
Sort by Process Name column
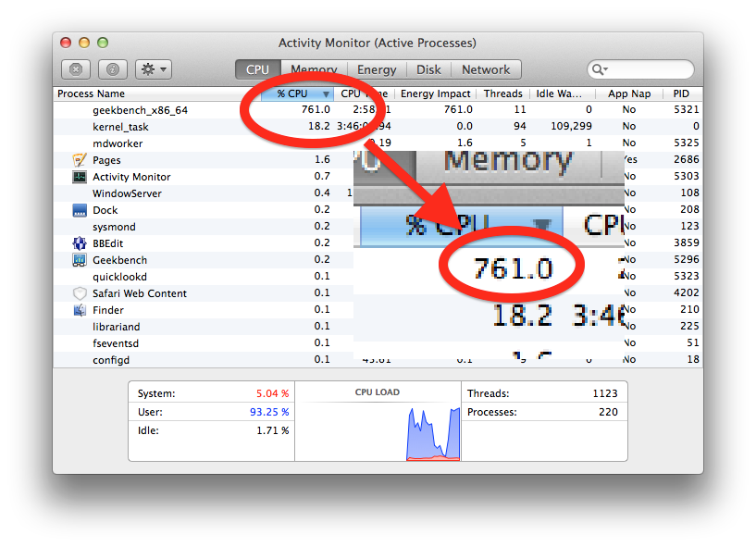(x=156, y=93)
